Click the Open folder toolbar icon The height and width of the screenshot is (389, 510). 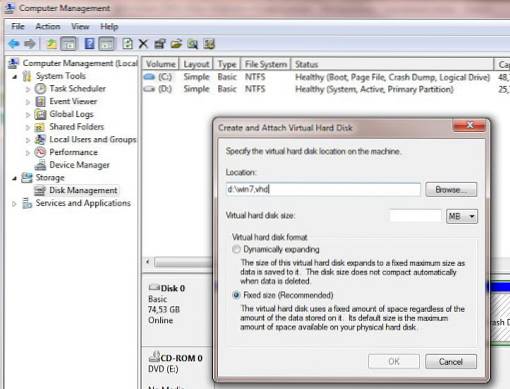coord(176,44)
